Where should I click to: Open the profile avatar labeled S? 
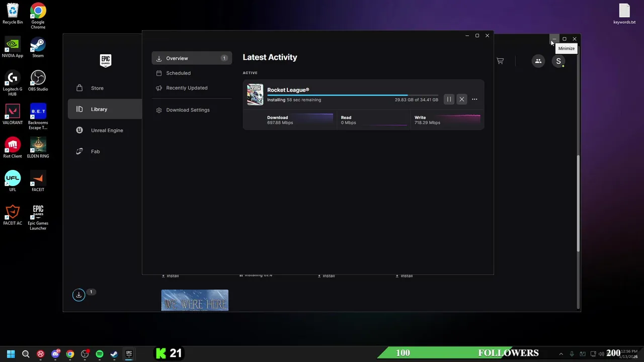click(558, 61)
